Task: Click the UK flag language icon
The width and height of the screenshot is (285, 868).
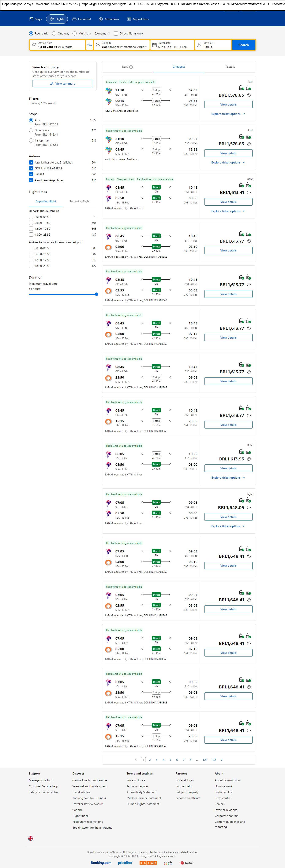Action: pyautogui.click(x=31, y=838)
